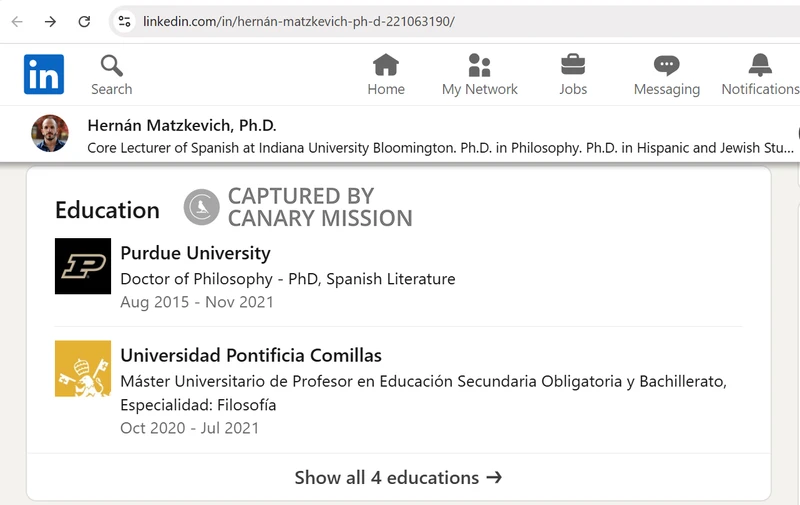Click the Core Lecturer of Spanish headline
The width and height of the screenshot is (800, 505).
coord(440,148)
